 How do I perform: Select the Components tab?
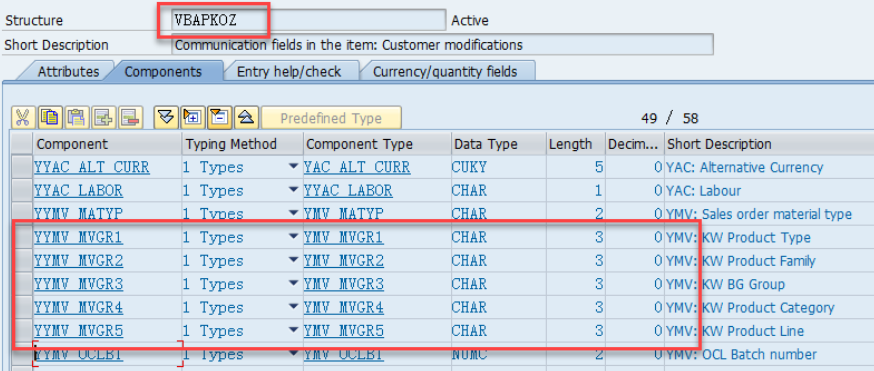click(x=163, y=72)
